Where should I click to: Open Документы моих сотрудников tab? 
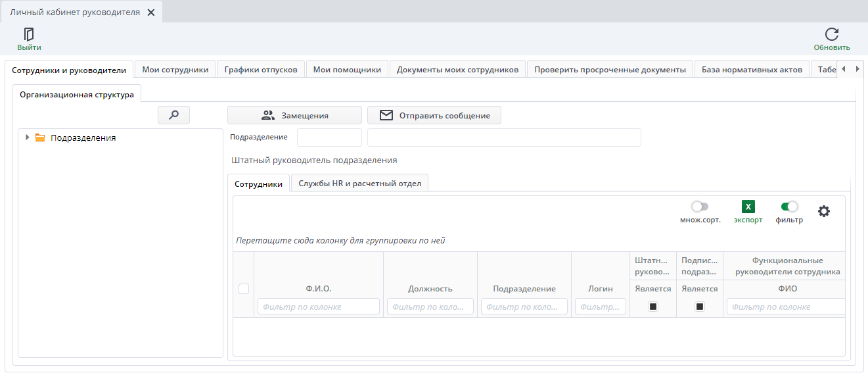457,70
